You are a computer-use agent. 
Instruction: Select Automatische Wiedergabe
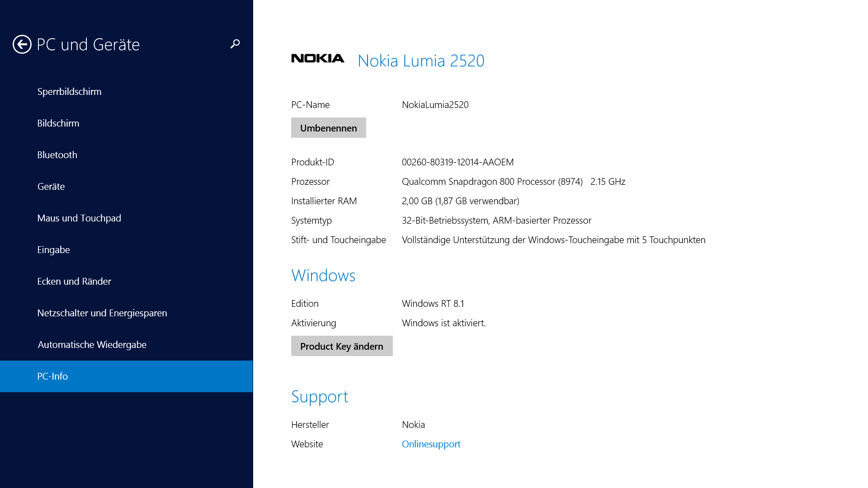(92, 345)
